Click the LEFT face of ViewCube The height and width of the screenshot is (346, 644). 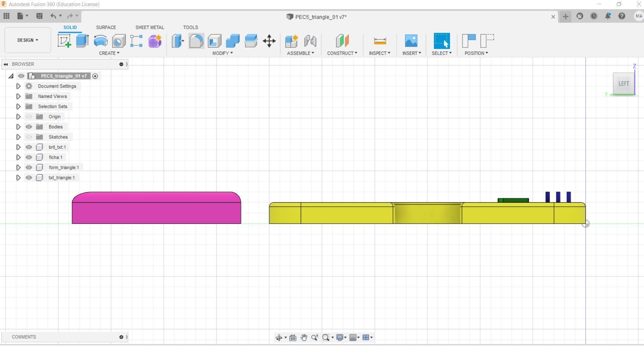pos(624,83)
